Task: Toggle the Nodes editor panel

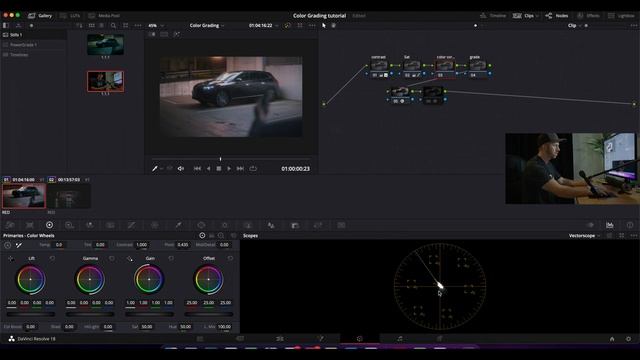Action: click(557, 16)
